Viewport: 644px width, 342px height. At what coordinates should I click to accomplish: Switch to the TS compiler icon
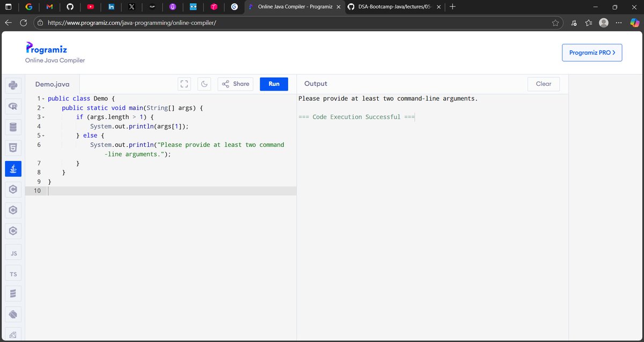pos(13,273)
